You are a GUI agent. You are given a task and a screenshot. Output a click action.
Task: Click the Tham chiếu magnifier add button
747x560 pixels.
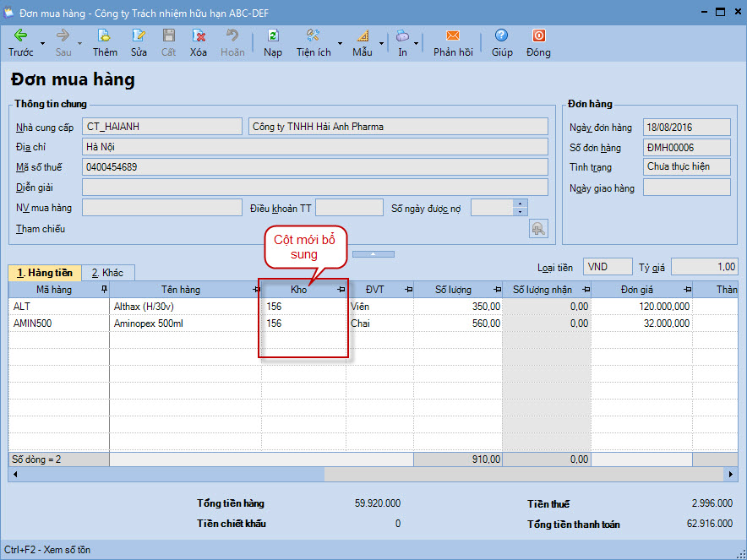click(538, 229)
